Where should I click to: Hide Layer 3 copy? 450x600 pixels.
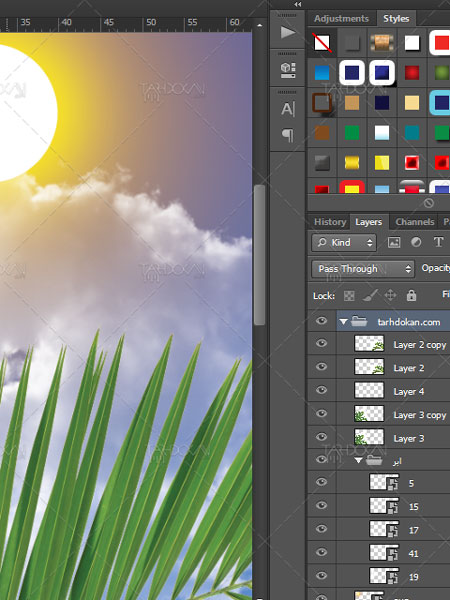321,413
